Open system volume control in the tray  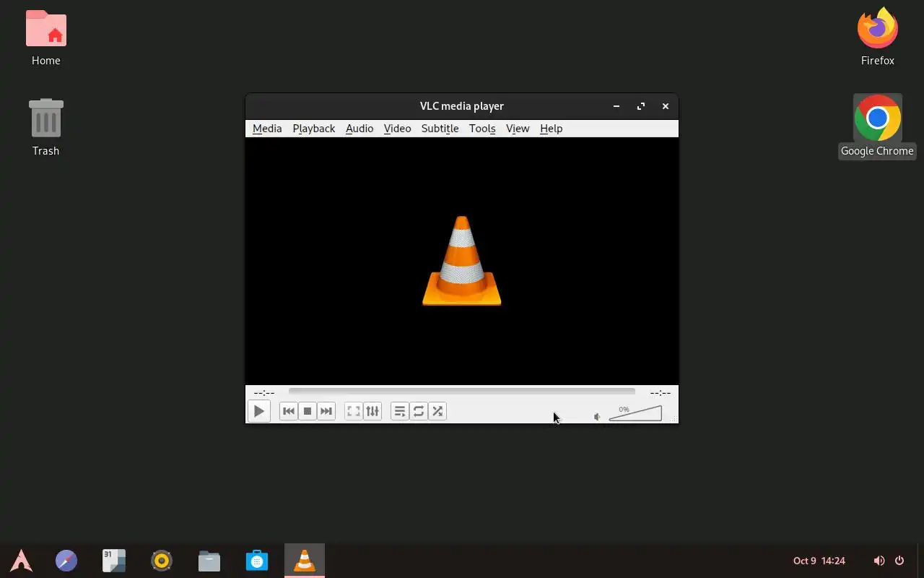[879, 561]
